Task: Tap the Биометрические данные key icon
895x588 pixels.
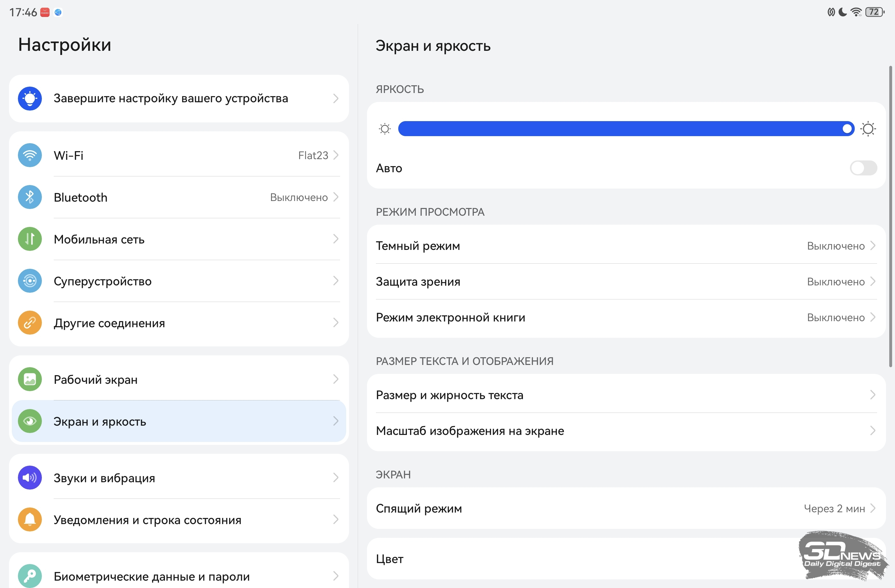Action: pyautogui.click(x=30, y=576)
